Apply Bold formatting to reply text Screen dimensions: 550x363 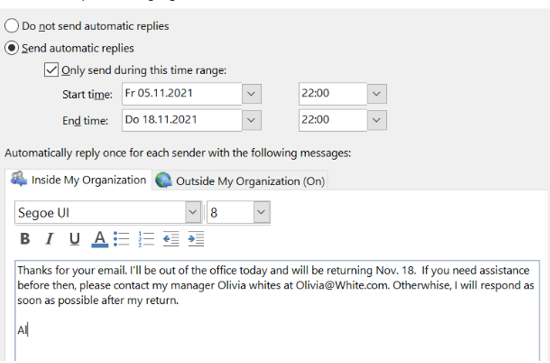(x=25, y=239)
